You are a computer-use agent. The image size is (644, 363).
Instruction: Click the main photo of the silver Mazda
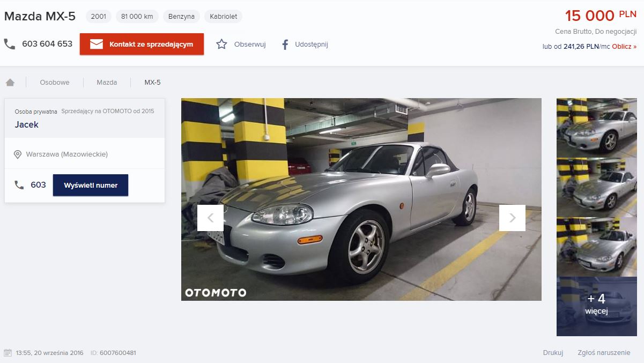tap(361, 199)
